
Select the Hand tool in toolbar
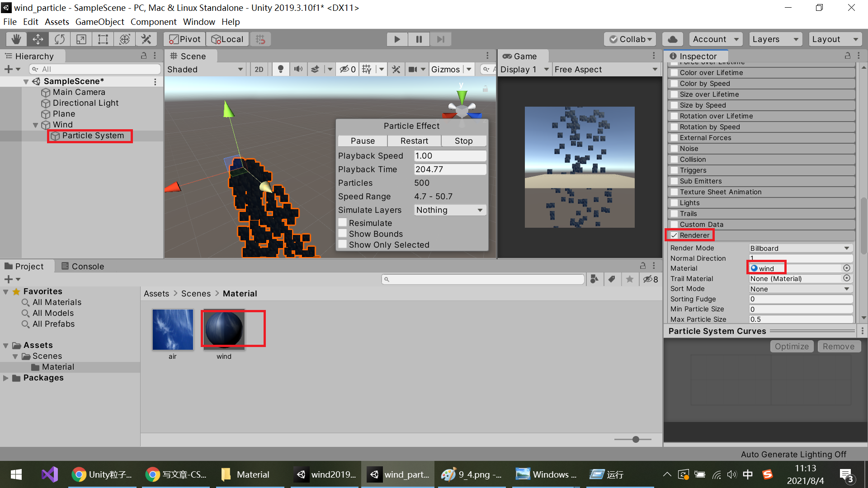coord(16,39)
